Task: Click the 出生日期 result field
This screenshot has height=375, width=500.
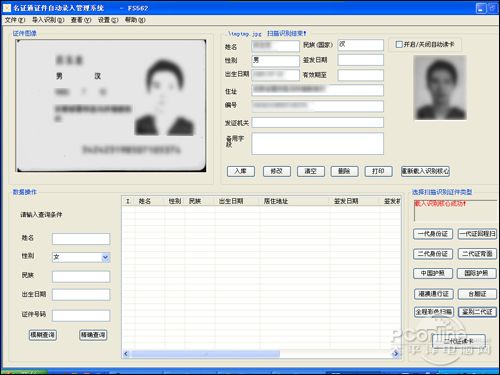Action: pos(275,75)
